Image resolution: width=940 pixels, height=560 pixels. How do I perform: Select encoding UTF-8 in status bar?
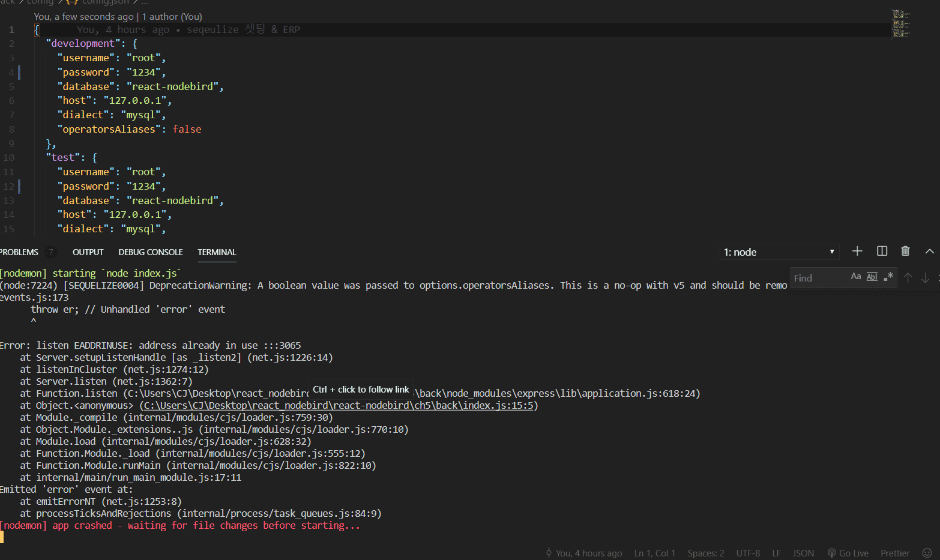point(748,553)
